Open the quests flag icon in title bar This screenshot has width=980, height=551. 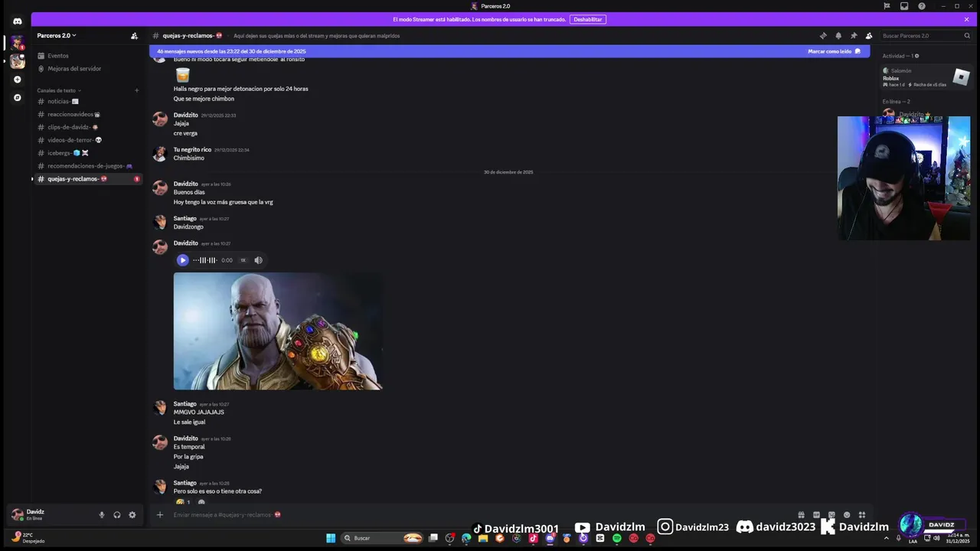click(887, 6)
